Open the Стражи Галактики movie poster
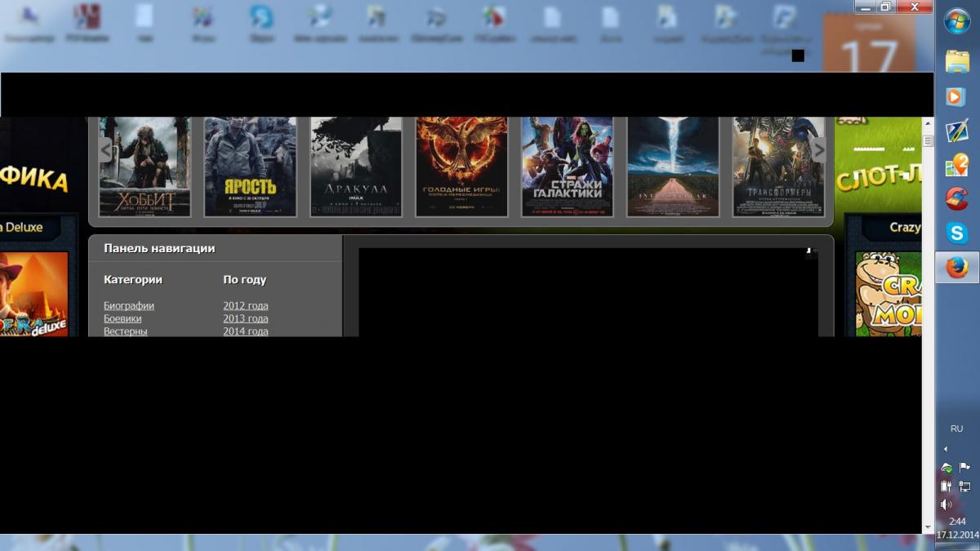The height and width of the screenshot is (551, 980). 568,167
